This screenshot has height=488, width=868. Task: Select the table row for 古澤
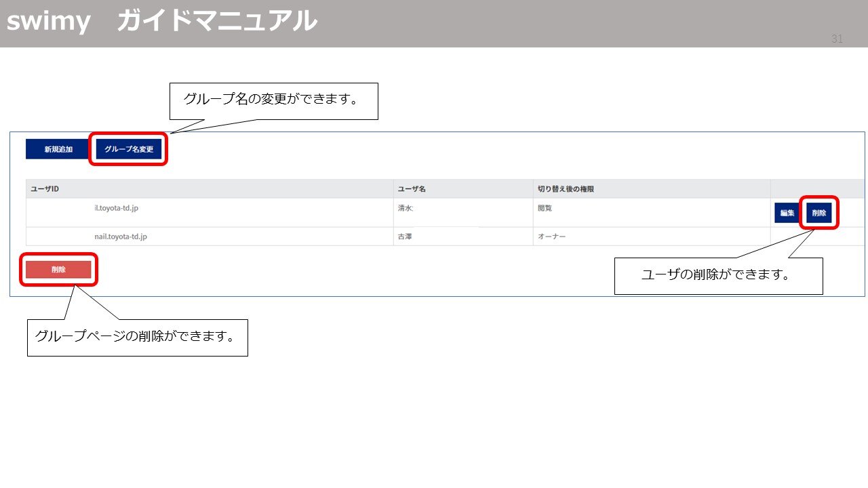coord(271,236)
